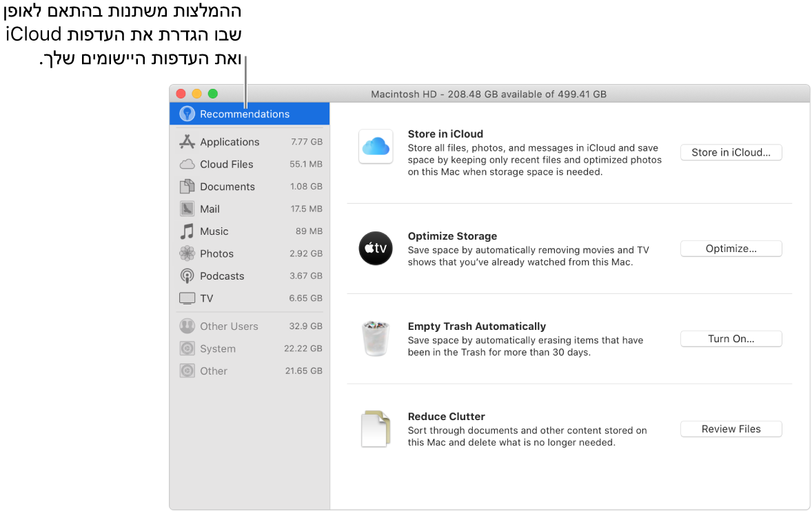The height and width of the screenshot is (511, 812).
Task: Click the Apple TV icon beside Optimize Storage
Action: [x=376, y=248]
